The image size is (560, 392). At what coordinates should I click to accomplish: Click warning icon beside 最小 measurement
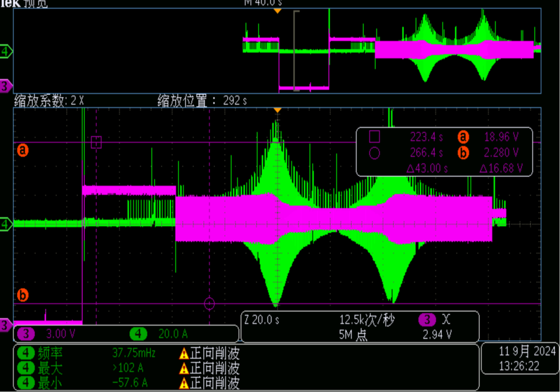coord(184,383)
